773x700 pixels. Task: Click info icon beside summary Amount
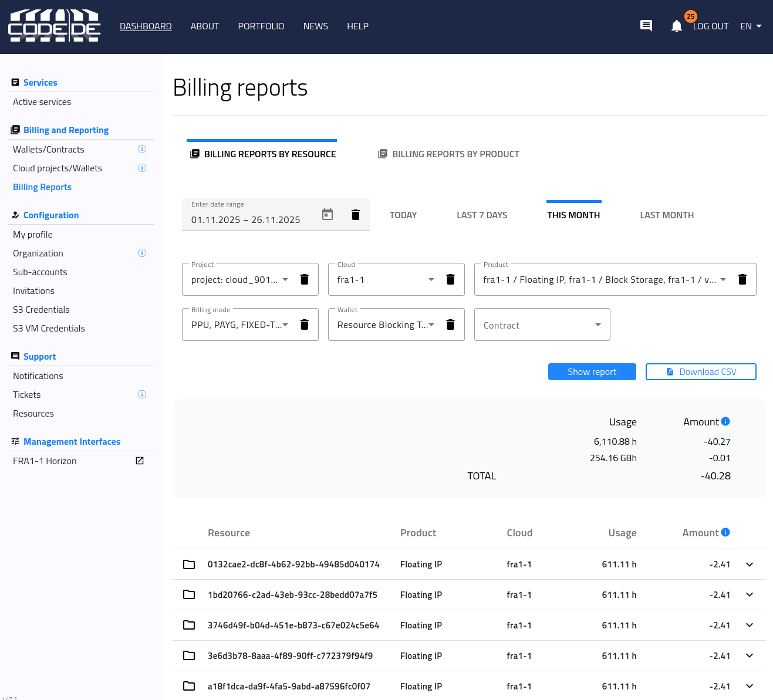(x=725, y=421)
